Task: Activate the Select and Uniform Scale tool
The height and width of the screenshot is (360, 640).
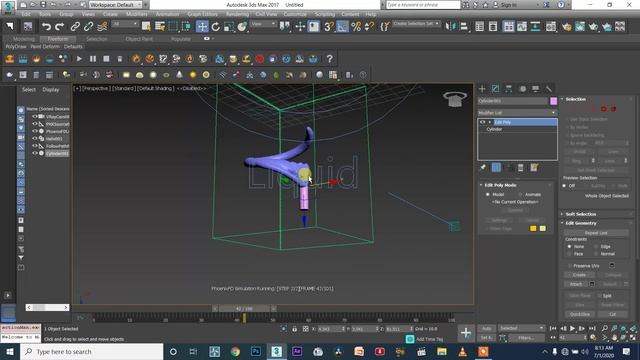Action: [229, 27]
